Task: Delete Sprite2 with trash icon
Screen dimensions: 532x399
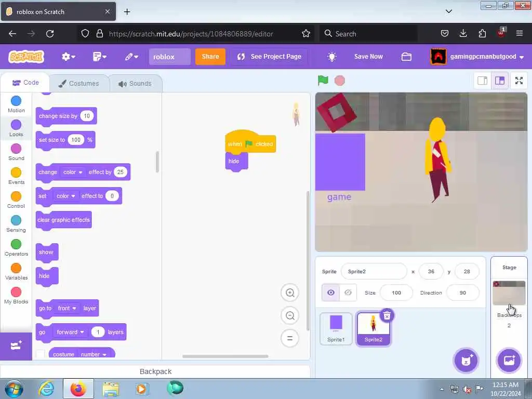Action: click(387, 316)
